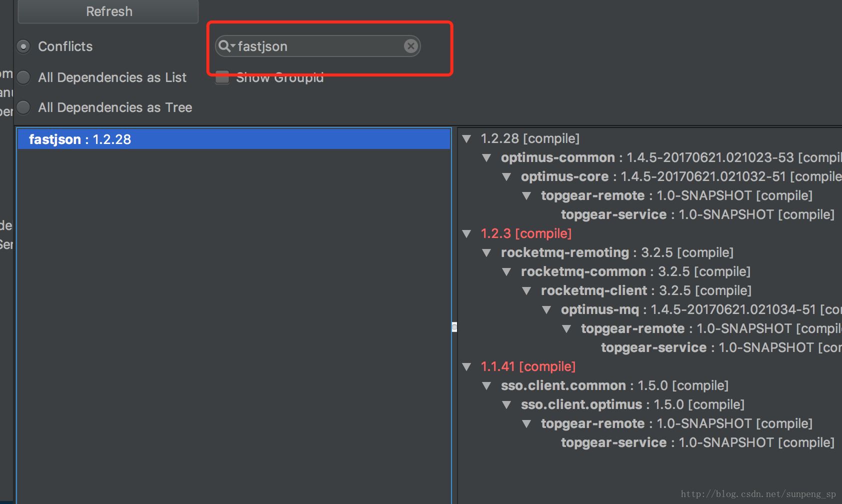Image resolution: width=842 pixels, height=504 pixels.
Task: Click the splitter handle between the panes
Action: [454, 327]
